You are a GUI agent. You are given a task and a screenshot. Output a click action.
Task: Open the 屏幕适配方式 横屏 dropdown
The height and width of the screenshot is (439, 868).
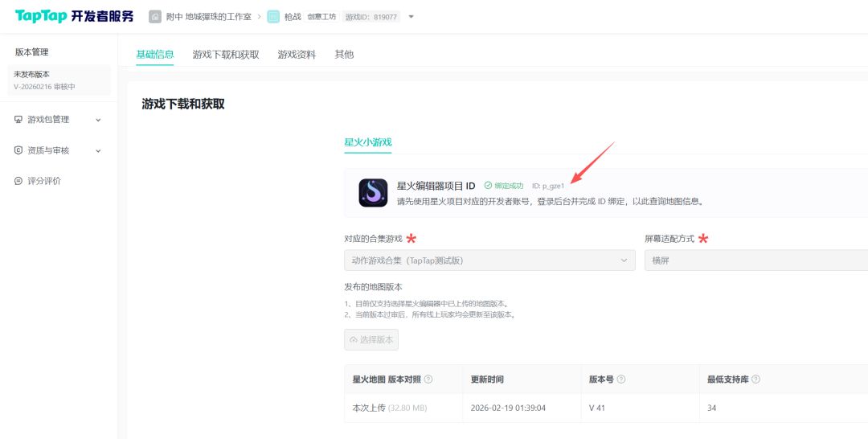(x=756, y=261)
